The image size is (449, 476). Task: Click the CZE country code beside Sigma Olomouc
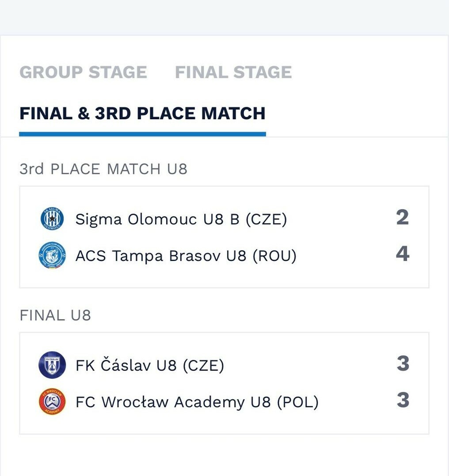[x=266, y=219]
